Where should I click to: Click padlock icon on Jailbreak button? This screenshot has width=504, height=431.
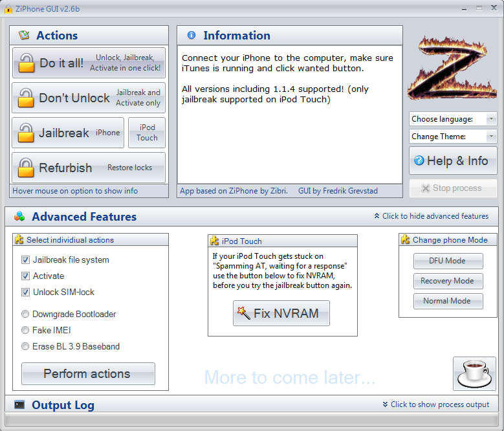pyautogui.click(x=26, y=133)
